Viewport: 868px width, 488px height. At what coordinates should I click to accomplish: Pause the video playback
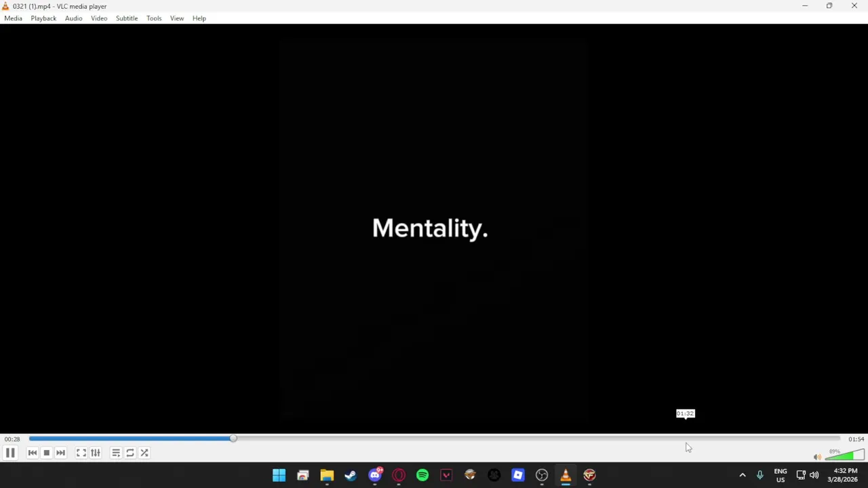point(10,453)
